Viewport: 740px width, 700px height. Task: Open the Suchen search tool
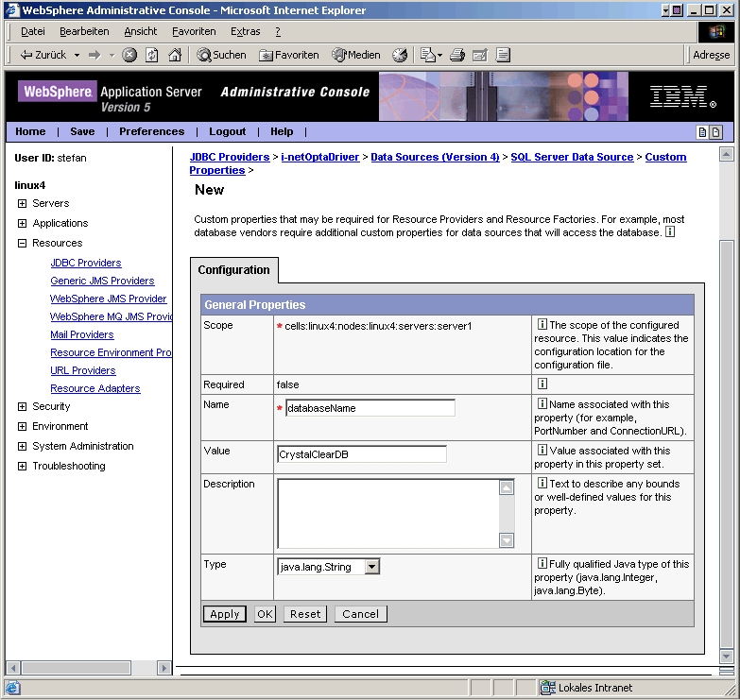(x=221, y=55)
